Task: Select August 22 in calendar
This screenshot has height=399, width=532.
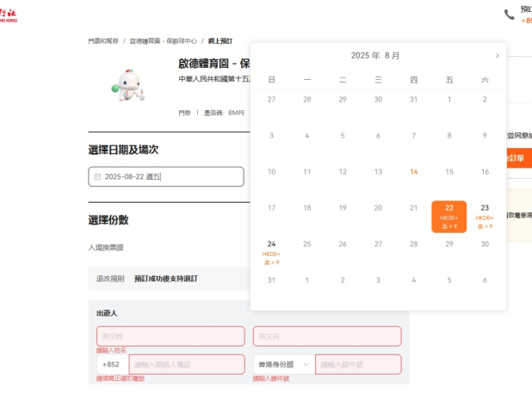Action: click(x=448, y=217)
